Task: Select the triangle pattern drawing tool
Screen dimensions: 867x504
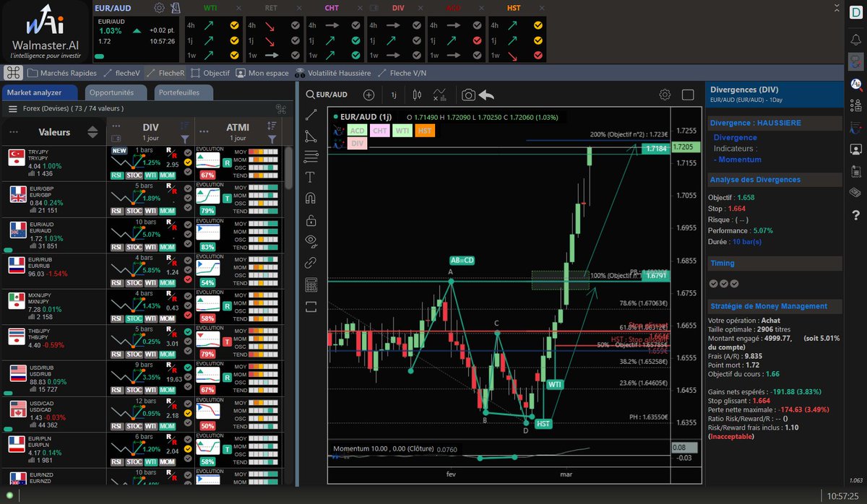Action: pyautogui.click(x=311, y=135)
